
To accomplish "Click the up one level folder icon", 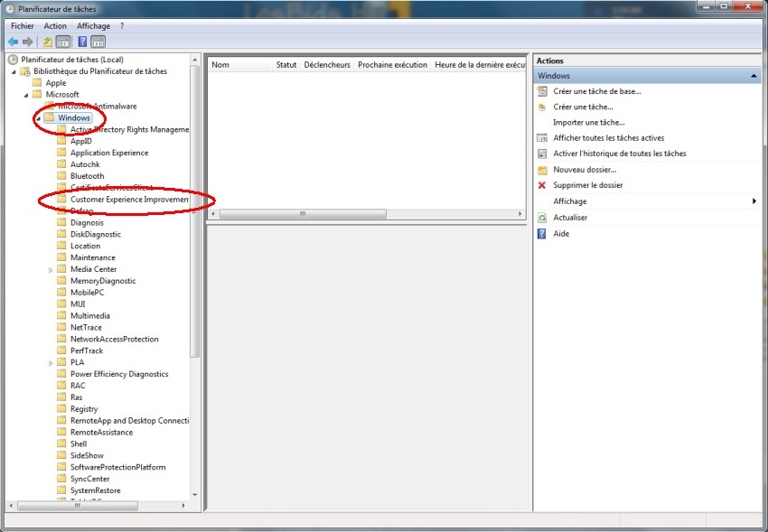I will [x=47, y=42].
